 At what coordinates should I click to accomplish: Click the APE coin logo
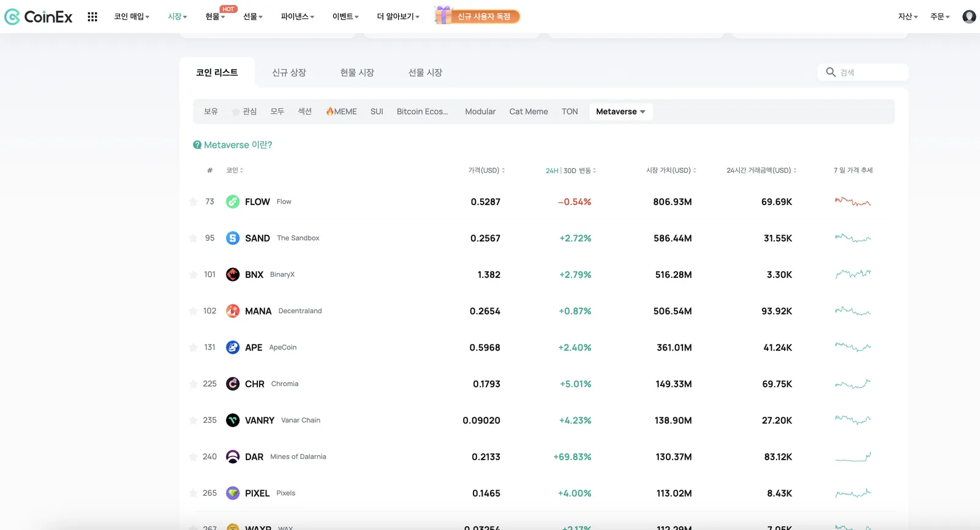click(233, 348)
